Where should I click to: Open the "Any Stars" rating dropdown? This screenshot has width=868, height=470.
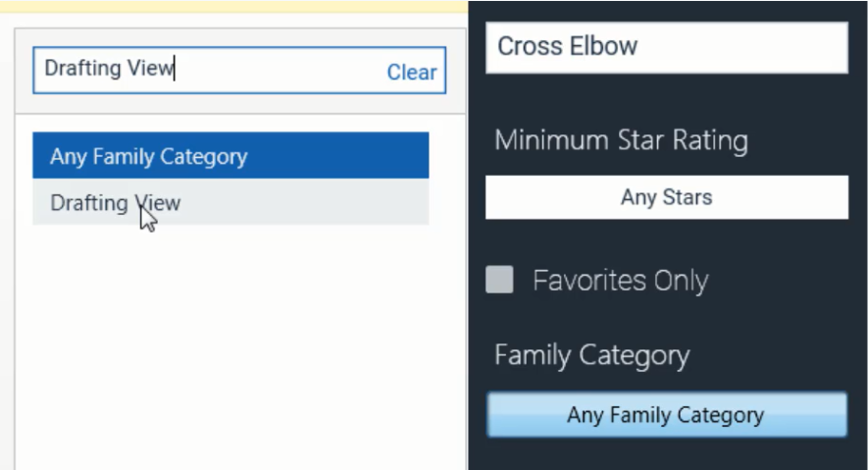666,197
